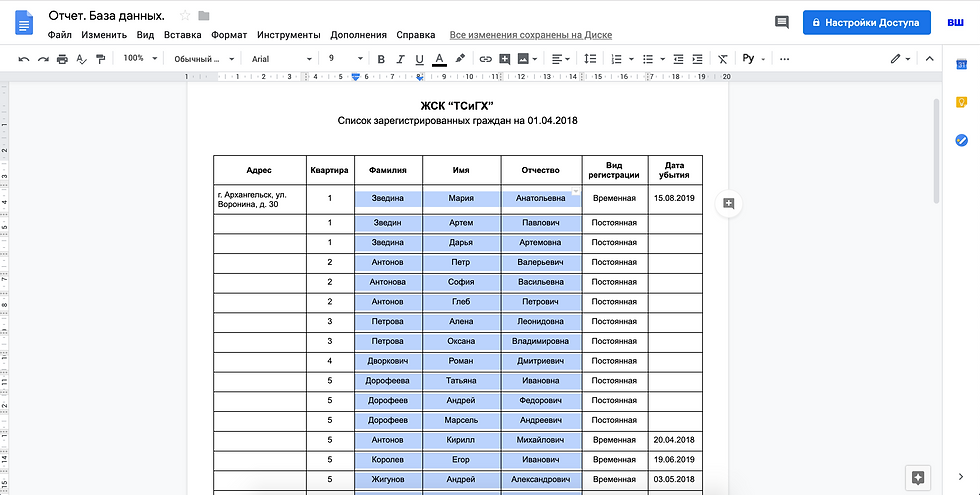Click "Все изменения сохранены на Диске" link

coord(531,35)
